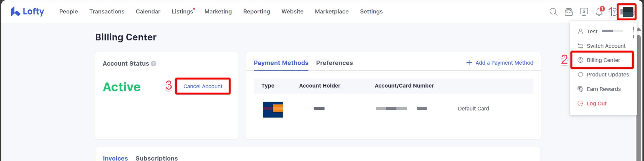Screen dimensions: 644x161
Task: Select Switch Account in the dropdown
Action: pos(606,46)
